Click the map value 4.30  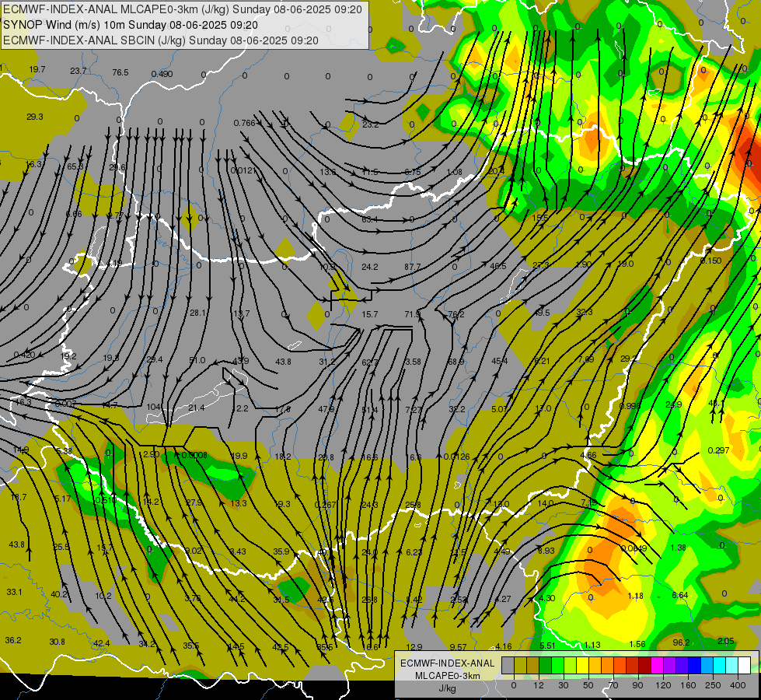pos(547,598)
